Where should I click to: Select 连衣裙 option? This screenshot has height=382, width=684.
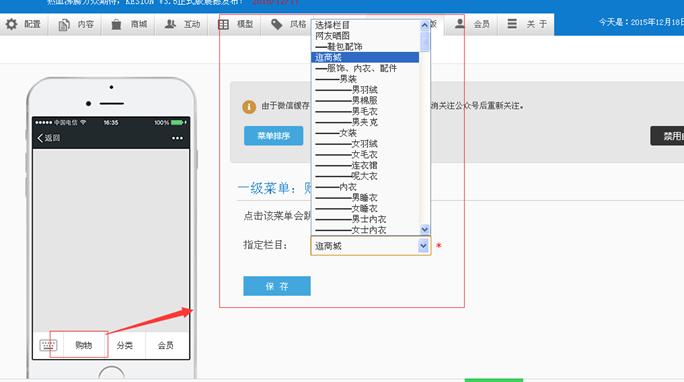(366, 165)
